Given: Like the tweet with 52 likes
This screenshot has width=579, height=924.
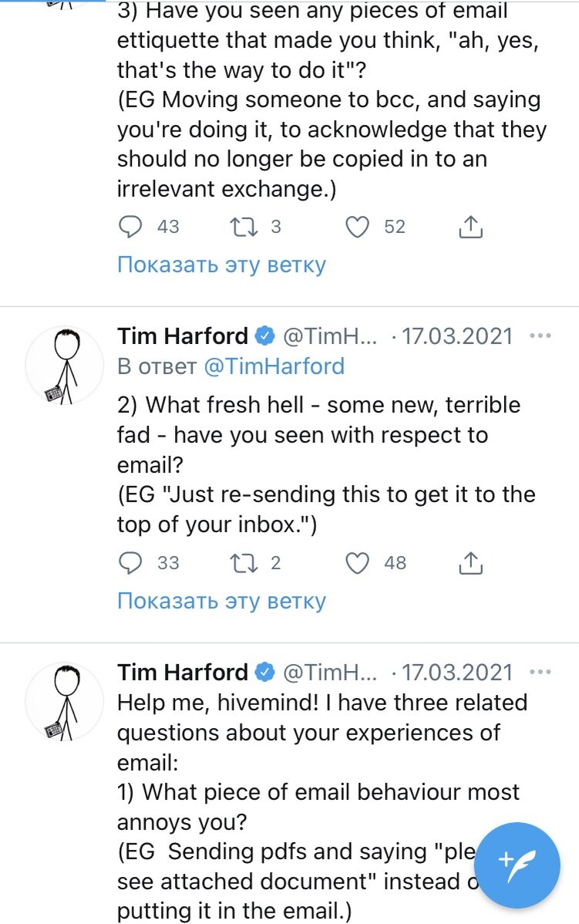Looking at the screenshot, I should (x=357, y=226).
